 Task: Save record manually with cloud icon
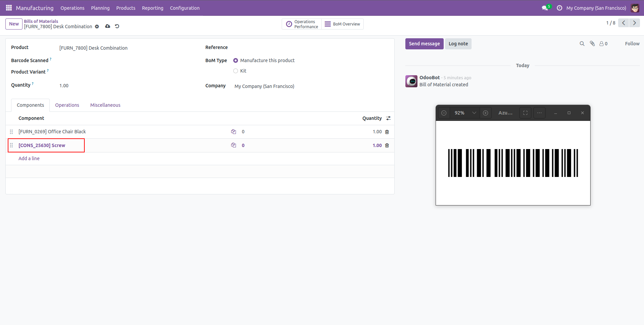tap(108, 26)
